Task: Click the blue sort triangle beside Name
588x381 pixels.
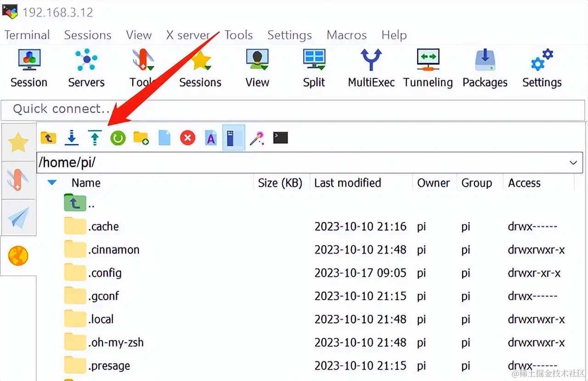Action: click(x=52, y=183)
